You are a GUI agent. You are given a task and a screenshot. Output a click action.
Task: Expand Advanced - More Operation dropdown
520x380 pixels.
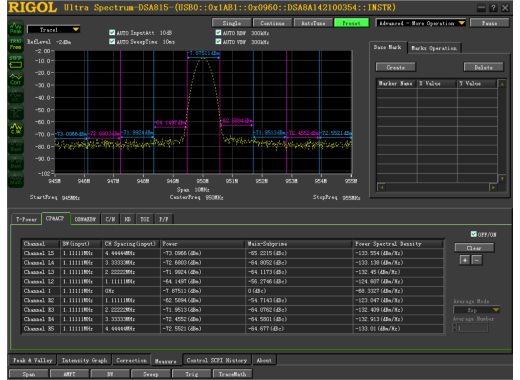tap(421, 23)
